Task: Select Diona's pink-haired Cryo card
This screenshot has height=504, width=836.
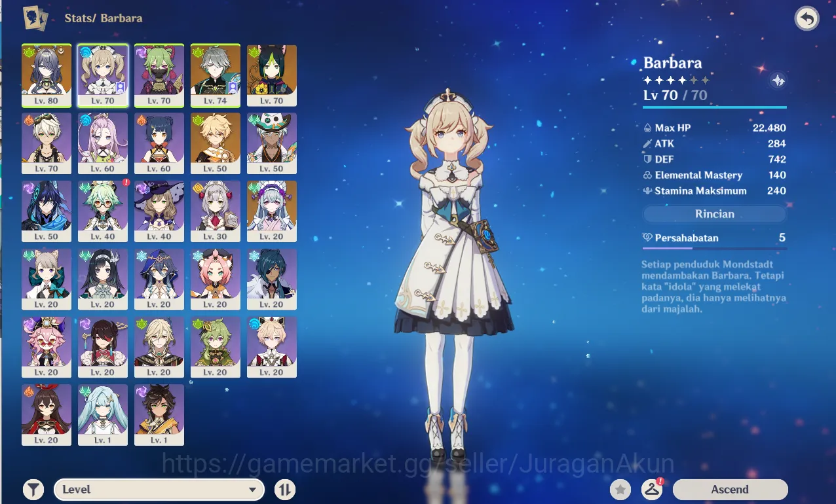Action: 216,279
